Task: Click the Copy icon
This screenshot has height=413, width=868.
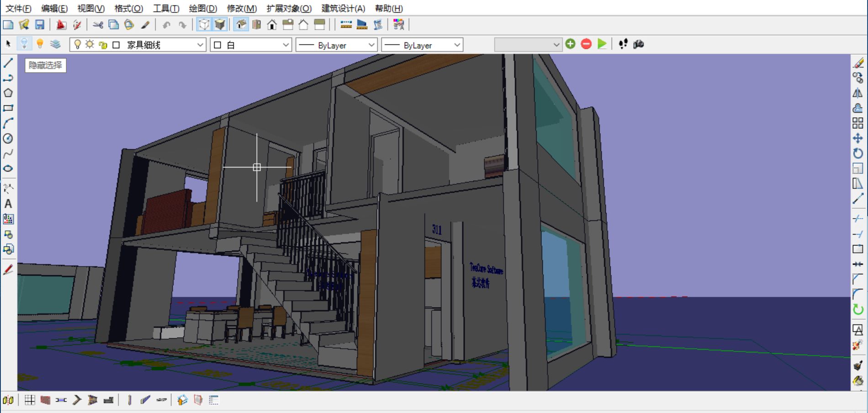Action: [x=113, y=25]
